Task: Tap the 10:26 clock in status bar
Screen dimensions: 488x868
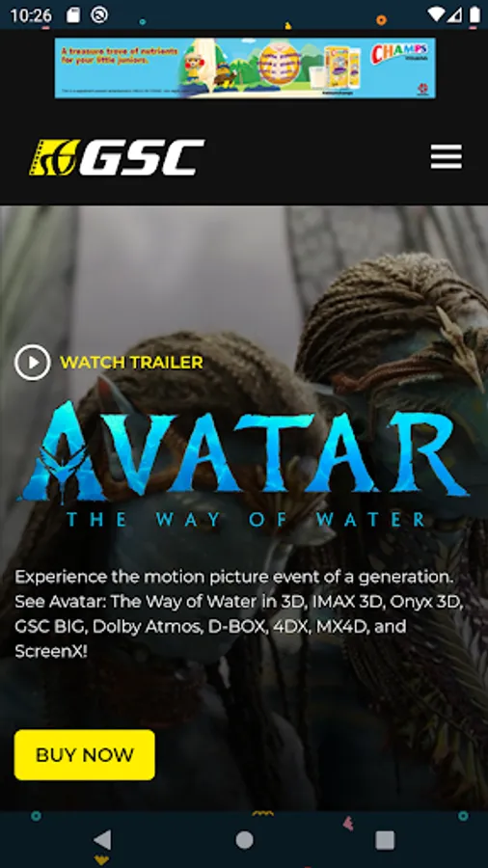Action: coord(31,15)
